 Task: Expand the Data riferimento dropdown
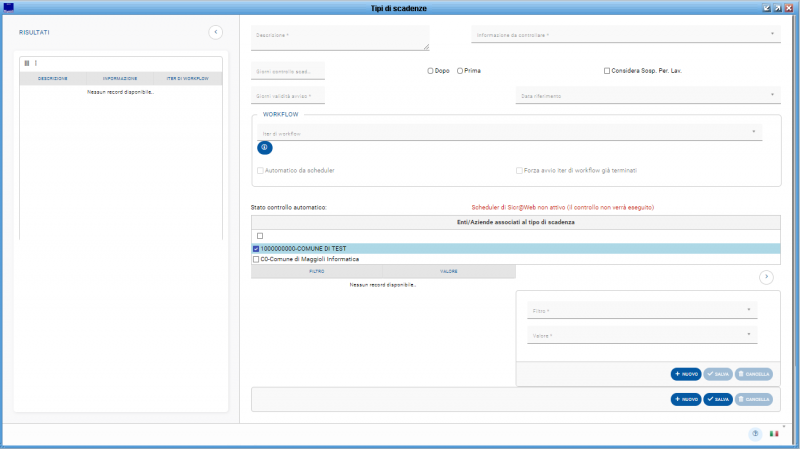[647, 96]
